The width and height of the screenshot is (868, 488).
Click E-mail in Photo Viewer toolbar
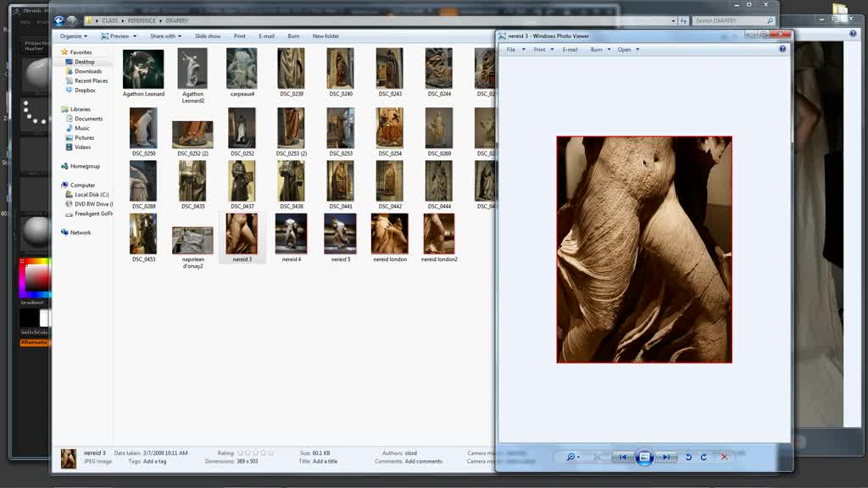click(x=570, y=50)
